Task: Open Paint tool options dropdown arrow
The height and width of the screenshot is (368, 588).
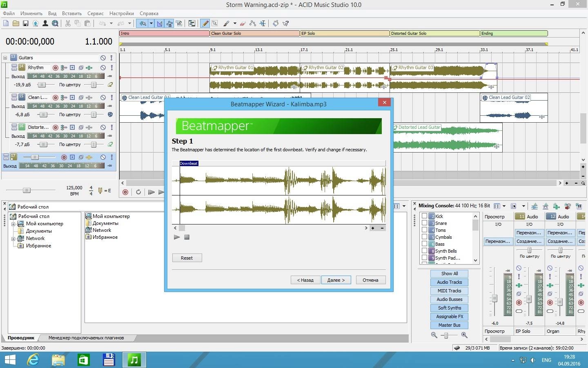Action: pyautogui.click(x=235, y=23)
